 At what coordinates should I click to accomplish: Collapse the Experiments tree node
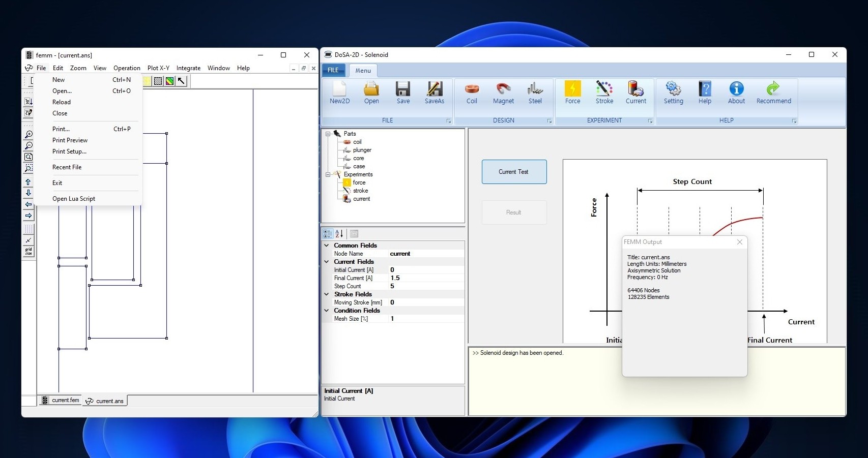click(x=328, y=174)
